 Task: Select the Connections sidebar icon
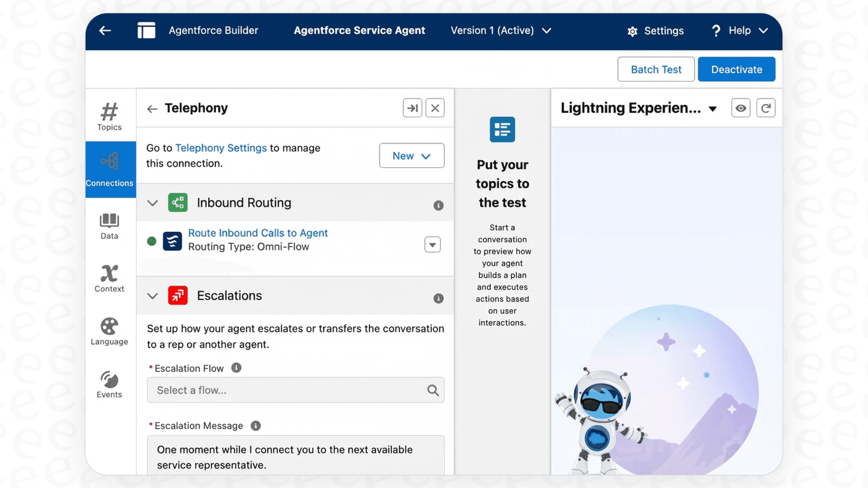(110, 169)
